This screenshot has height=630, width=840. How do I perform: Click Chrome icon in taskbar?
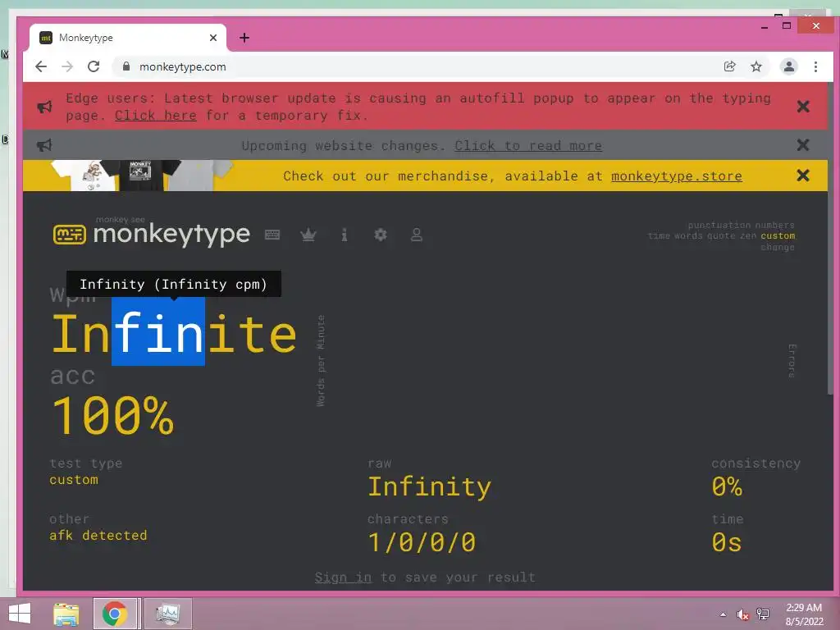(x=115, y=614)
